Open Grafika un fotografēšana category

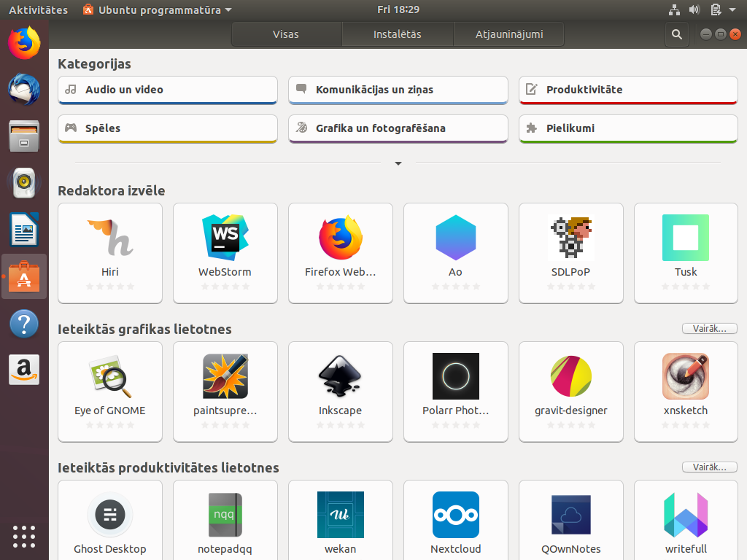(x=398, y=128)
